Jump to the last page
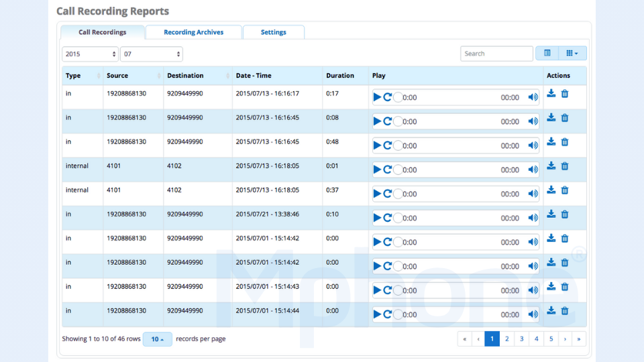The image size is (644, 362). (579, 339)
